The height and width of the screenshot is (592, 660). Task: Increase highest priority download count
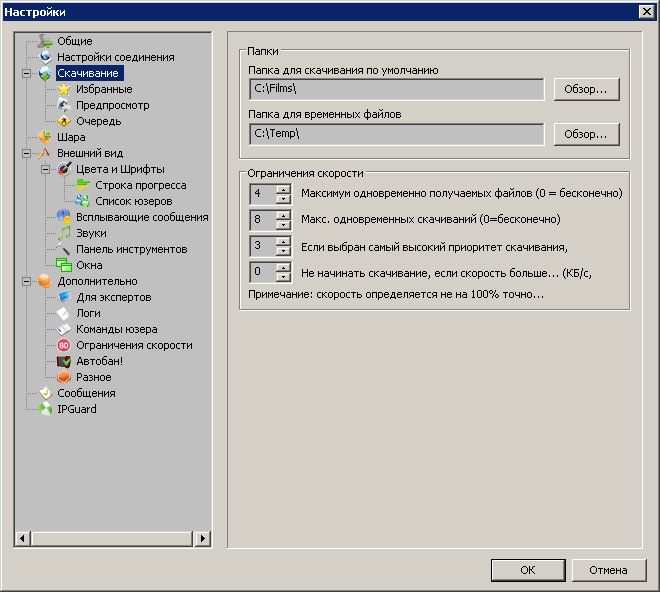284,242
